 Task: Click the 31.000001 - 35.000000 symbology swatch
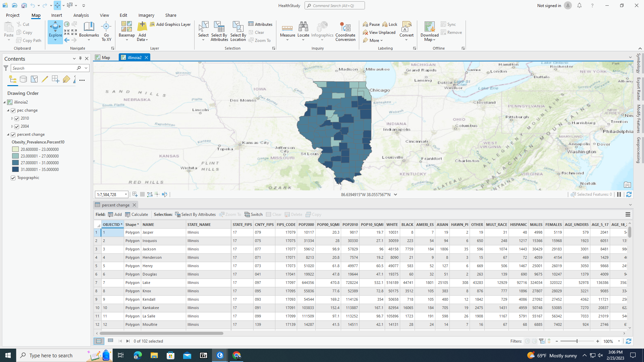pyautogui.click(x=15, y=169)
